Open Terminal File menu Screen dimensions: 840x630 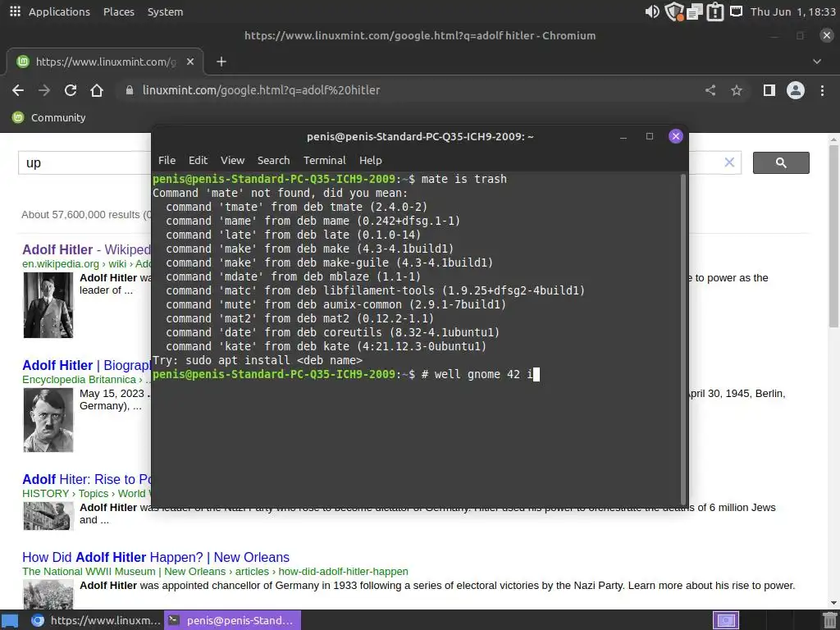[167, 160]
